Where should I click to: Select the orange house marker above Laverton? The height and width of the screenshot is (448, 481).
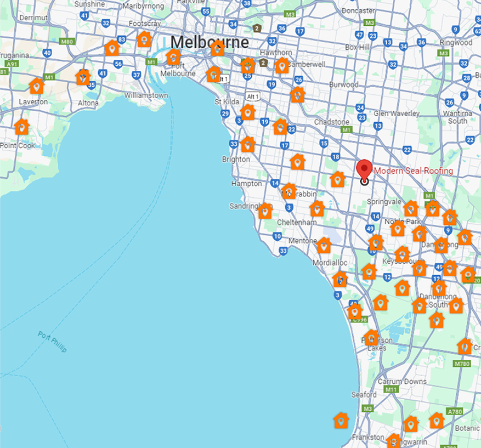(37, 86)
